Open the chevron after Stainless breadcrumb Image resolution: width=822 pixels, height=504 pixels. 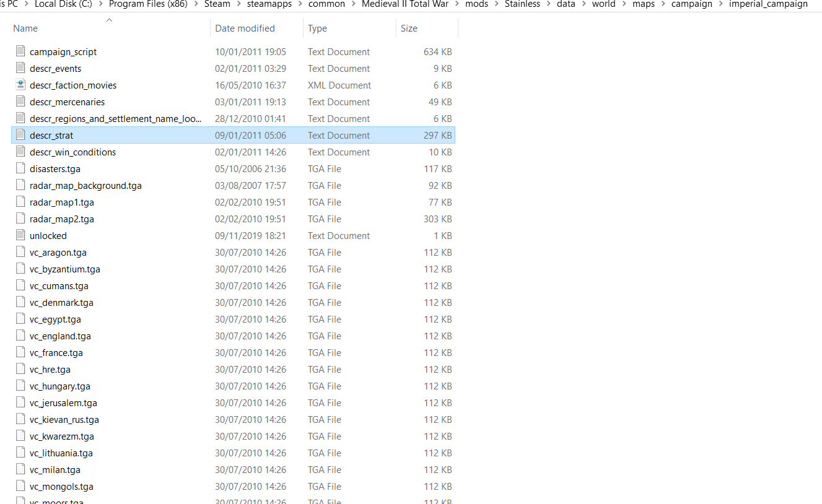(549, 4)
